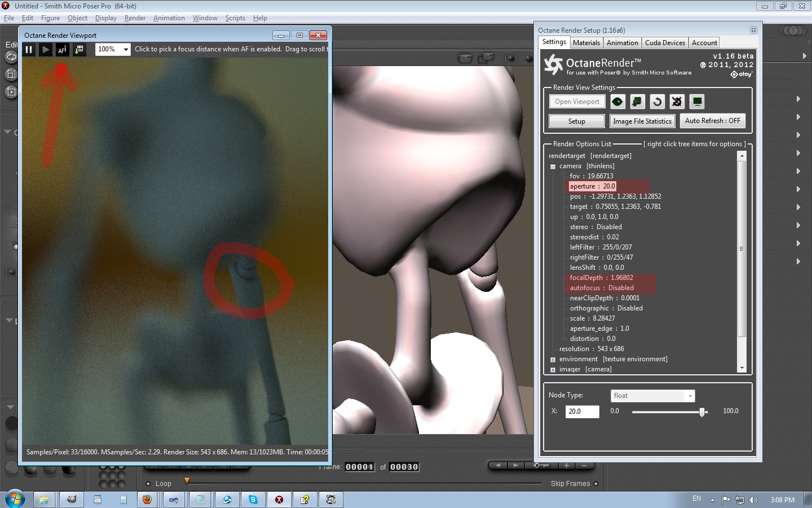812x508 pixels.
Task: Click the Open Viewport button
Action: pos(577,102)
